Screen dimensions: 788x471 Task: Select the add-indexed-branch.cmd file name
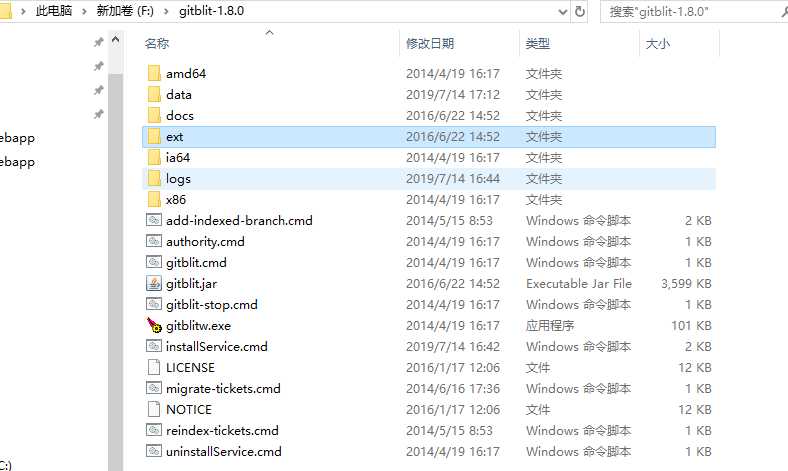pyautogui.click(x=239, y=221)
